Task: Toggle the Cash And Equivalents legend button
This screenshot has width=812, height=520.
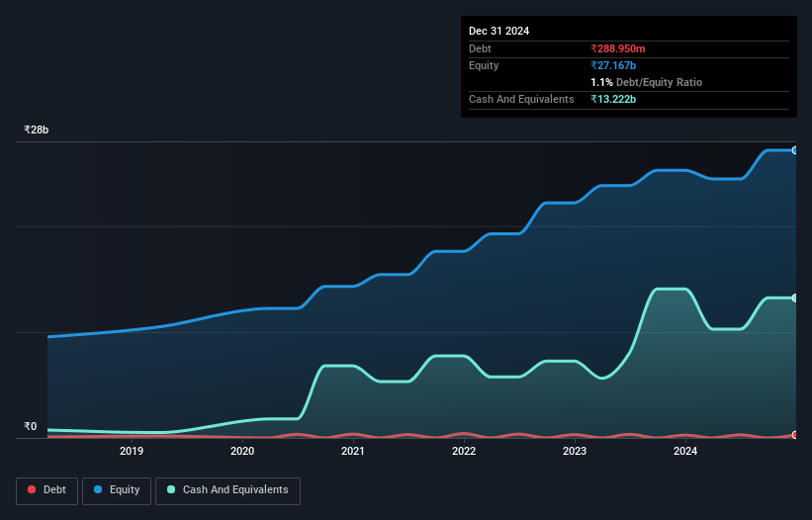Action: [x=227, y=490]
